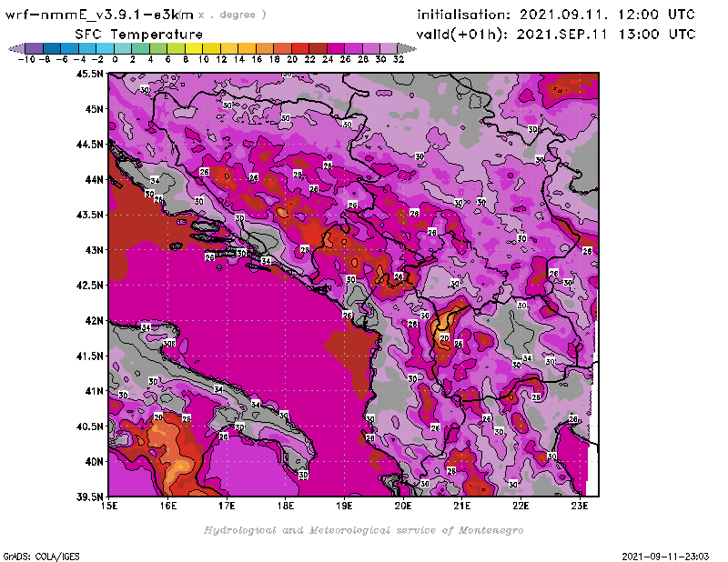Click the Hydrological and Meteorological service caption
728x562 pixels.
(x=363, y=530)
